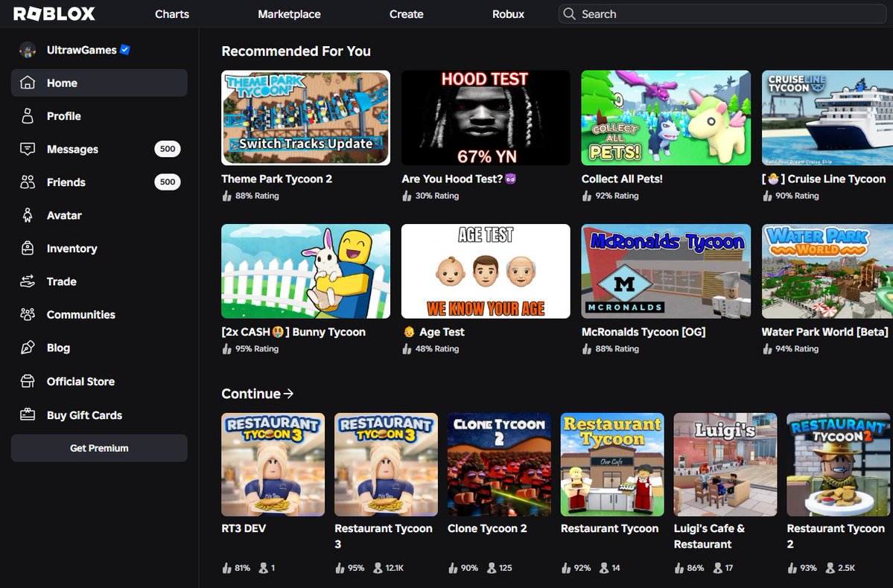Screen dimensions: 893x588
Task: Click the search magnifier icon
Action: tap(569, 13)
